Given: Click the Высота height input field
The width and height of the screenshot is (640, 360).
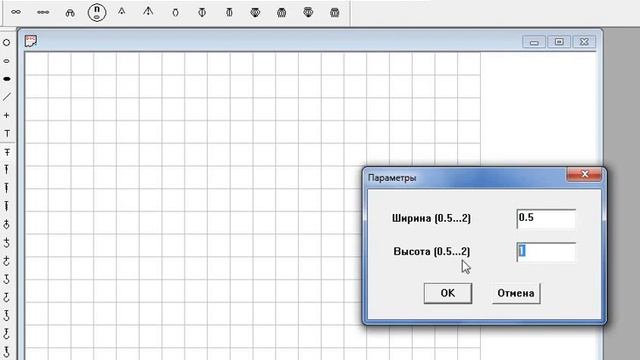Looking at the screenshot, I should 546,252.
